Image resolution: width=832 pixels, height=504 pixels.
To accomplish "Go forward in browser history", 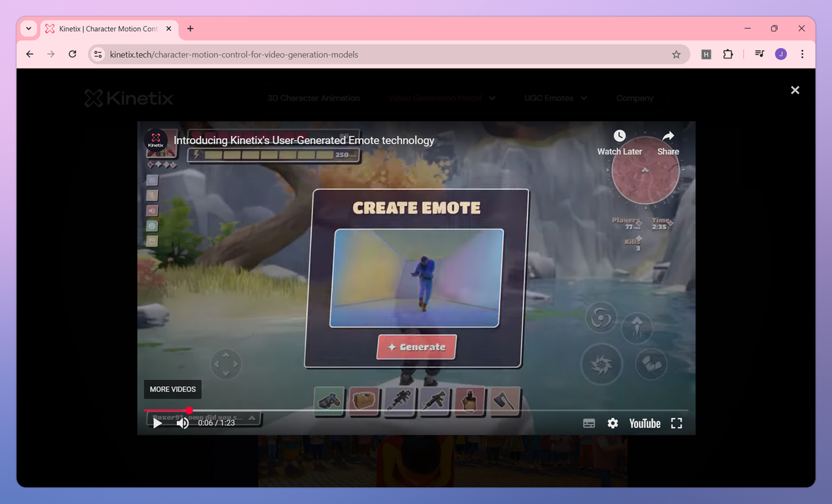I will click(x=51, y=54).
